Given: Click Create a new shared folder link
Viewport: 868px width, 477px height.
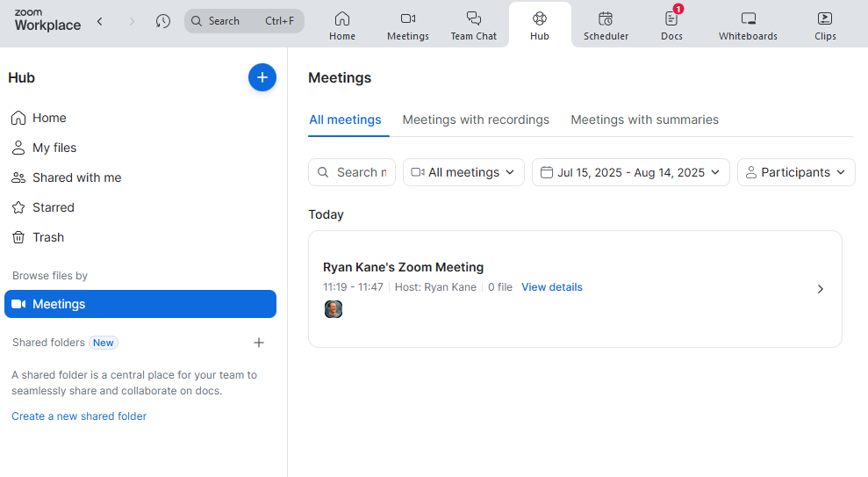Looking at the screenshot, I should coord(79,416).
